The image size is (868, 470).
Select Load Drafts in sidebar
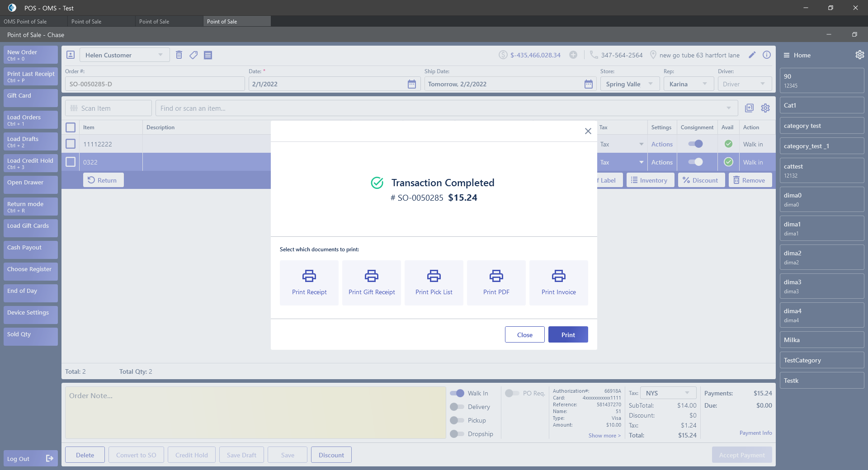(x=31, y=141)
